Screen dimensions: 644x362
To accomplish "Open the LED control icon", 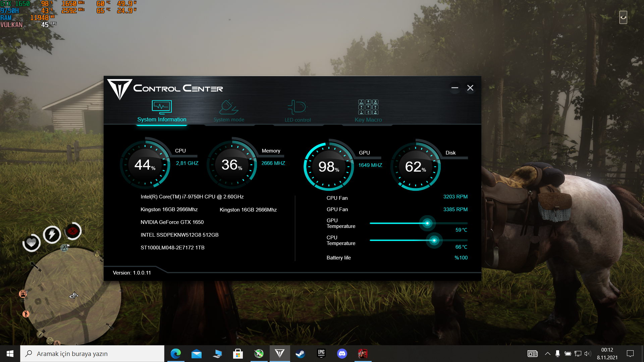I will click(x=297, y=107).
